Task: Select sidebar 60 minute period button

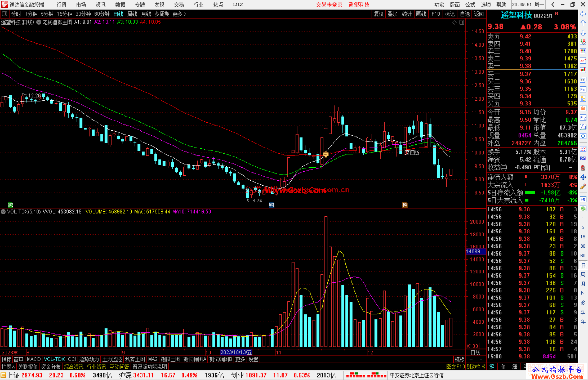Action: coord(583,256)
